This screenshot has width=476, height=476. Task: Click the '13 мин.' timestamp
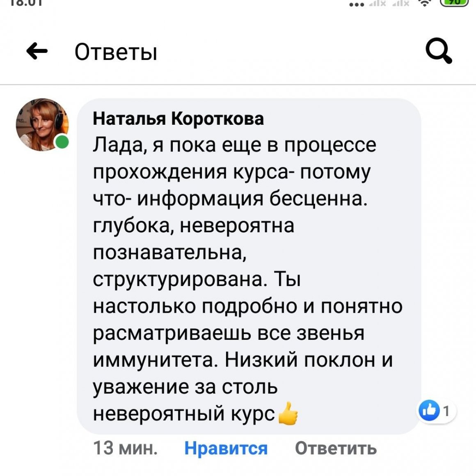point(125,448)
